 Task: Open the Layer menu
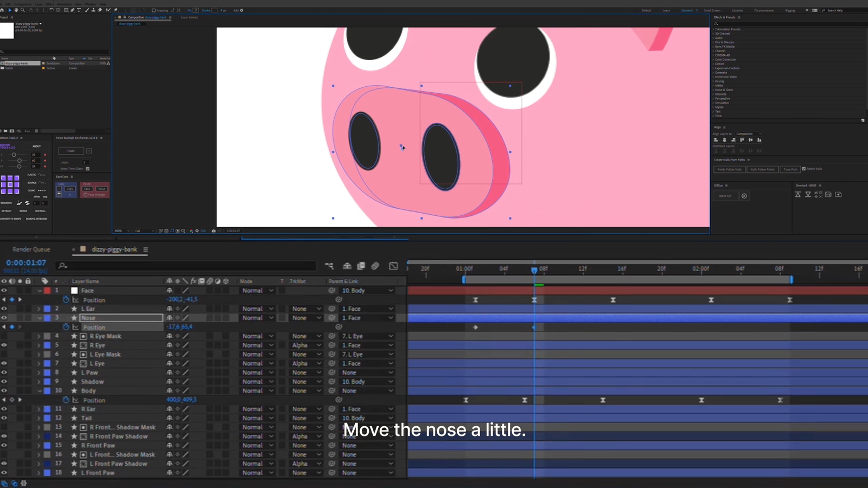click(39, 4)
